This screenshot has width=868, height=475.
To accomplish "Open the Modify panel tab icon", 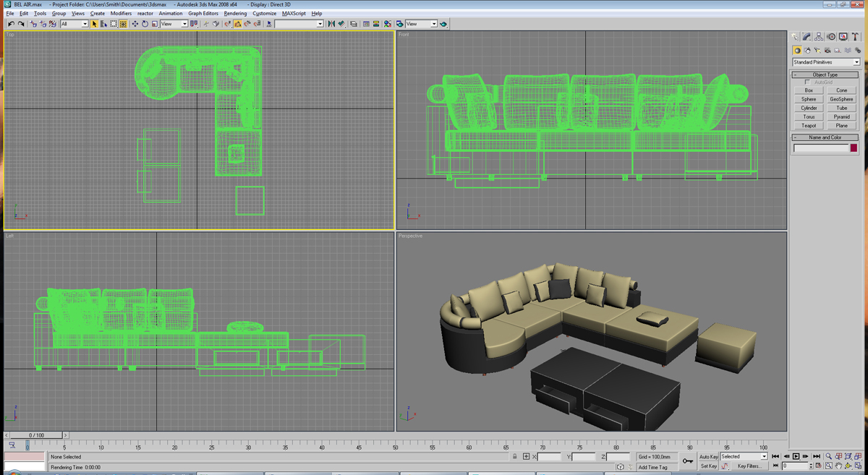I will [807, 37].
